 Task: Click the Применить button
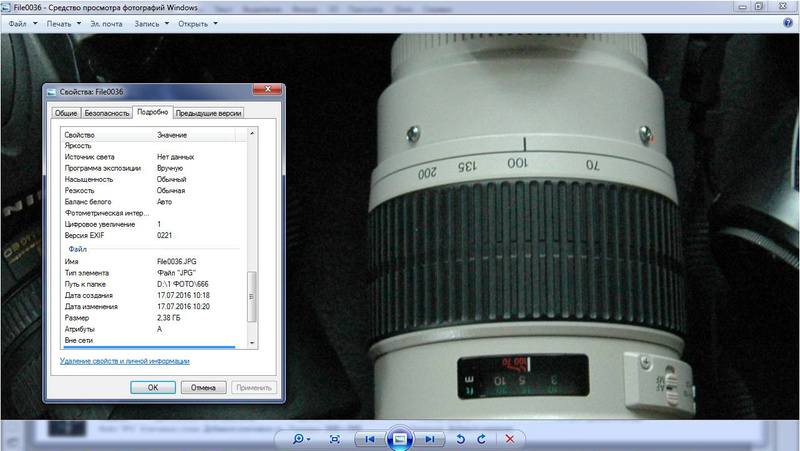254,387
